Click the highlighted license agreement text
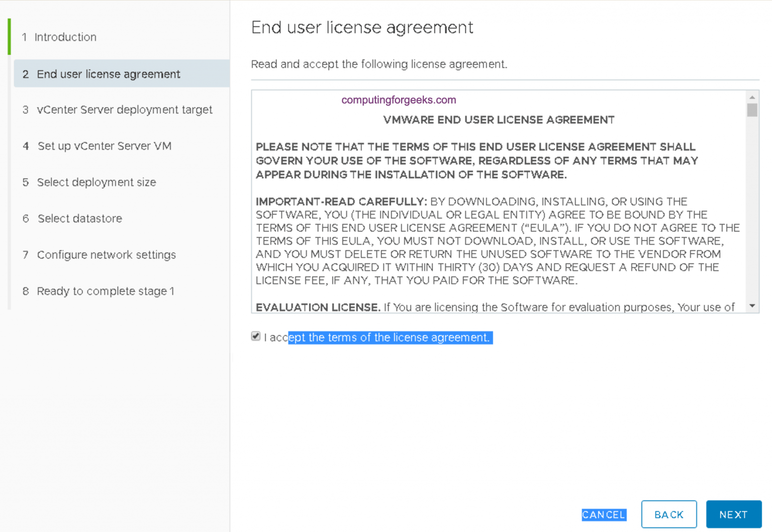The image size is (772, 532). click(390, 337)
